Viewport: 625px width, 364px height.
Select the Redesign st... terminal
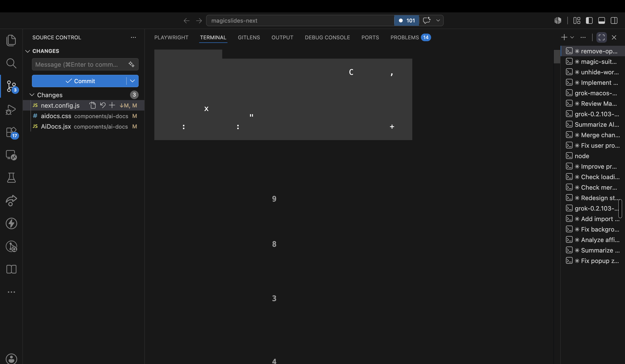point(593,198)
